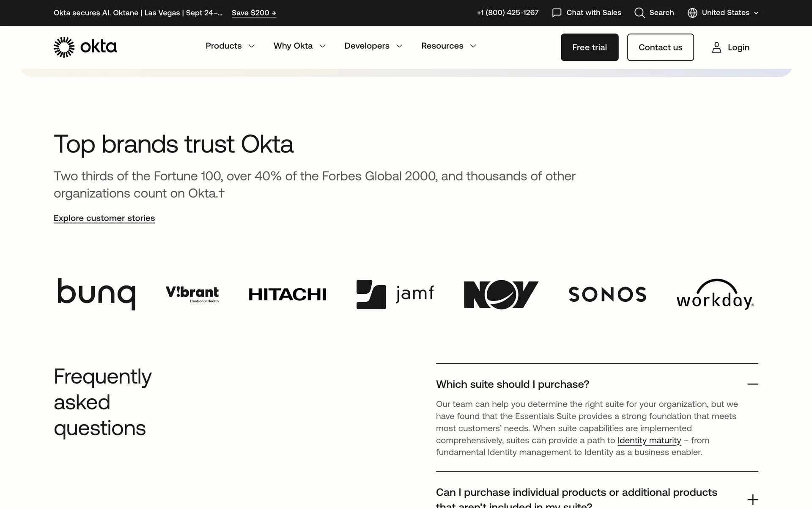Expand the Developers navigation menu
This screenshot has width=812, height=508.
click(x=373, y=46)
